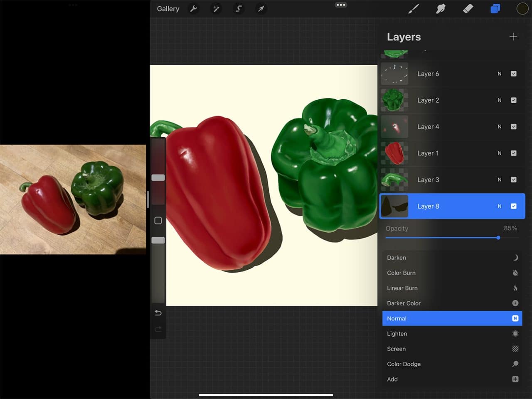Select the Layer 8 thumbnail
The image size is (532, 399).
click(x=394, y=206)
